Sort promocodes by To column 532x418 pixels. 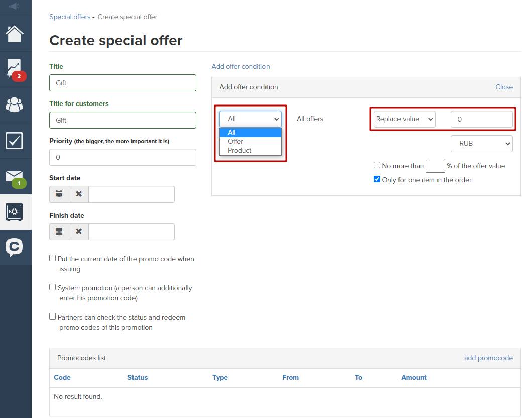(358, 378)
